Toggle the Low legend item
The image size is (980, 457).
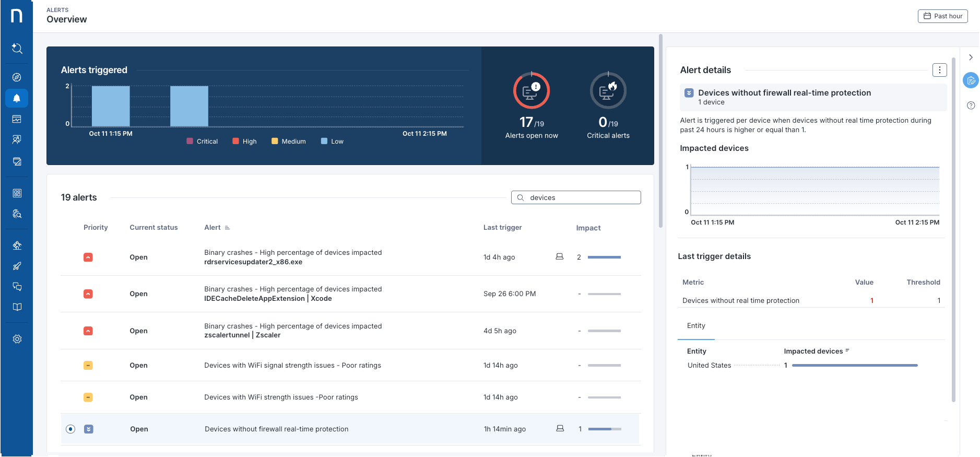point(332,142)
